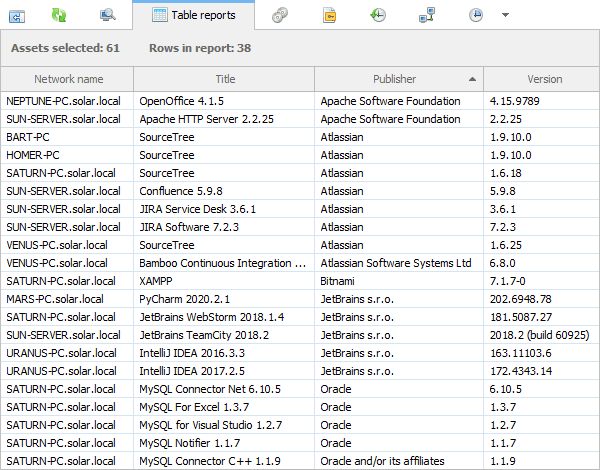Click Oracle and/or its affiliates cell
Screen dimensions: 600x470
click(x=399, y=461)
